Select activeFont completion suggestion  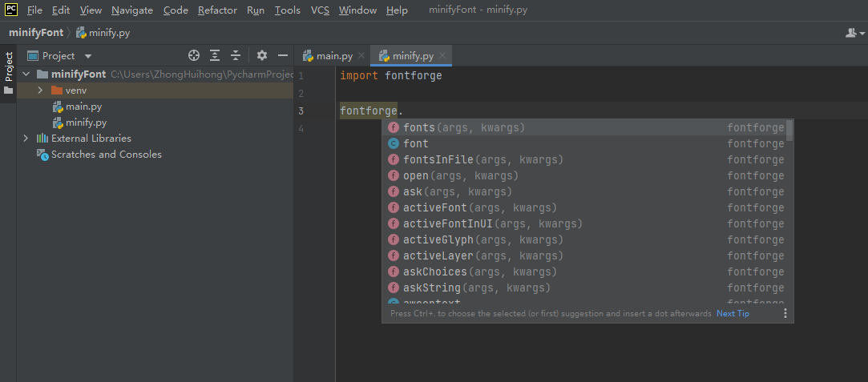584,208
